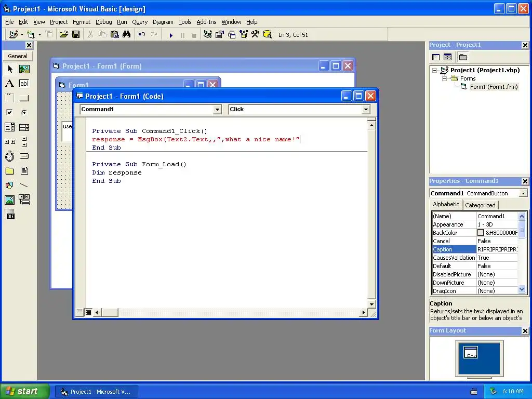The height and width of the screenshot is (399, 532).
Task: Select the OLE tool in toolbox
Action: [10, 215]
